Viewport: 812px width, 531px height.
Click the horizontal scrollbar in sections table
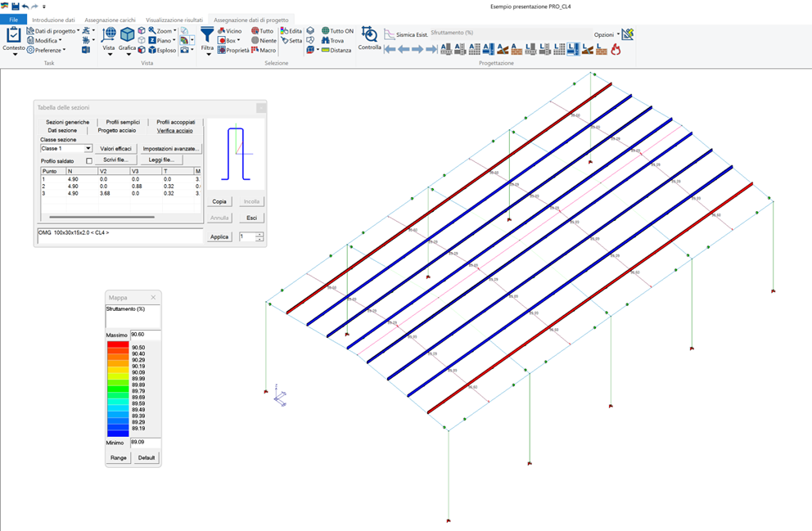coord(102,217)
